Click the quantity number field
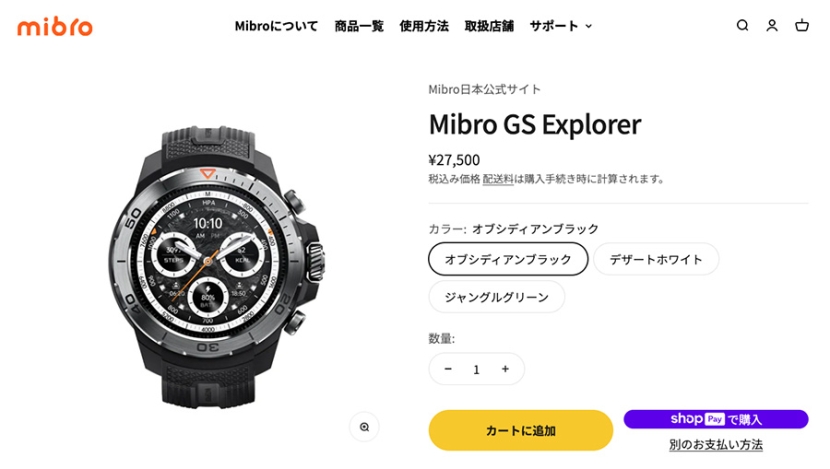The width and height of the screenshot is (830, 469). point(476,369)
